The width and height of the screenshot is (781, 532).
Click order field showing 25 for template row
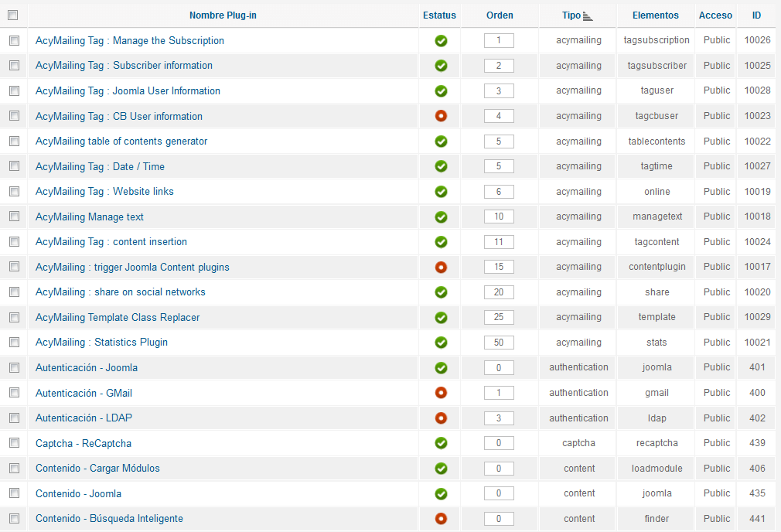[x=499, y=317]
